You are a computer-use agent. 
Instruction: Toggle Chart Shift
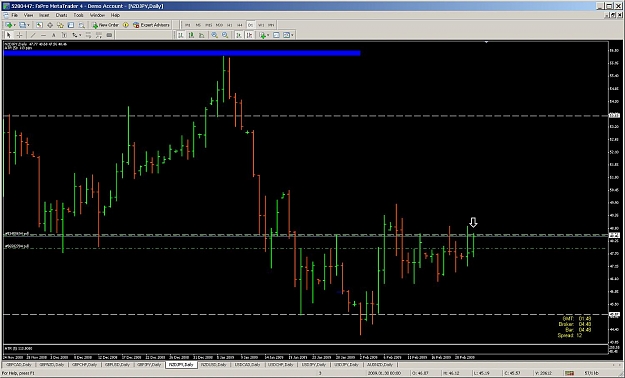[x=249, y=35]
